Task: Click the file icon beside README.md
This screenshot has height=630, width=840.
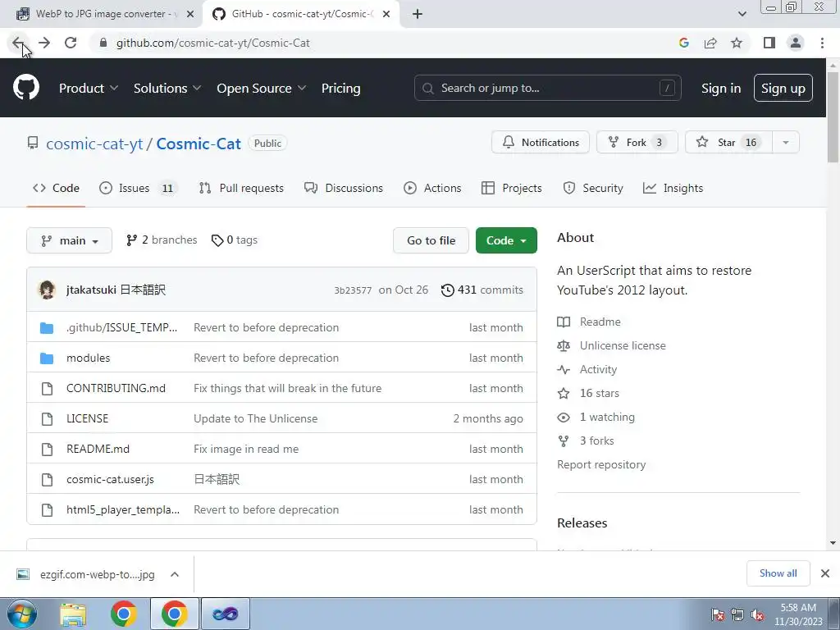Action: point(47,449)
